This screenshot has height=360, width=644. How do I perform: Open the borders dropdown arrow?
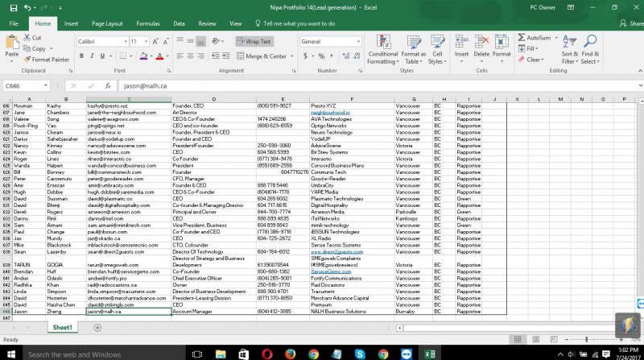pyautogui.click(x=131, y=56)
